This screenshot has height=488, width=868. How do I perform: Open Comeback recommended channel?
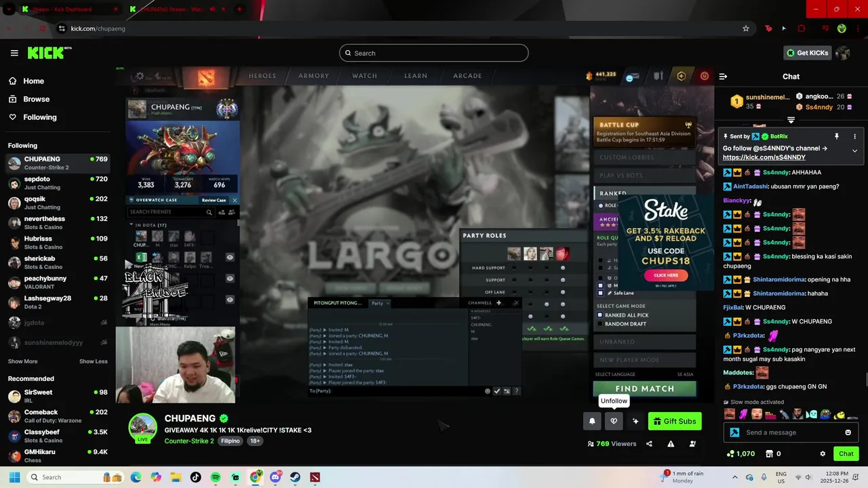click(58, 416)
